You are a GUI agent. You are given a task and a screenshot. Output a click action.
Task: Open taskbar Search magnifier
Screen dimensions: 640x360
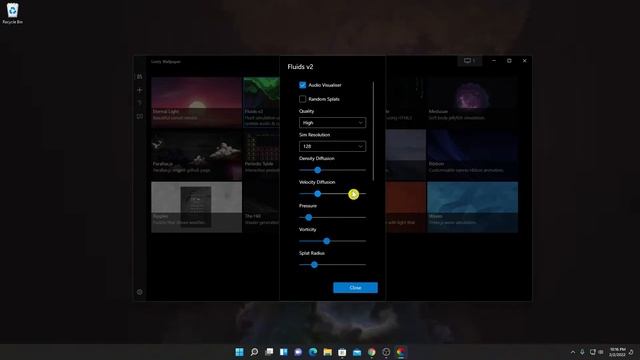[254, 352]
